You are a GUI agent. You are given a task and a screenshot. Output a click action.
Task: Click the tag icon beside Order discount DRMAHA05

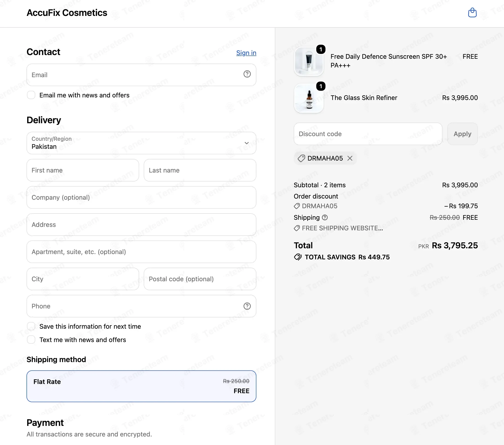(x=297, y=206)
